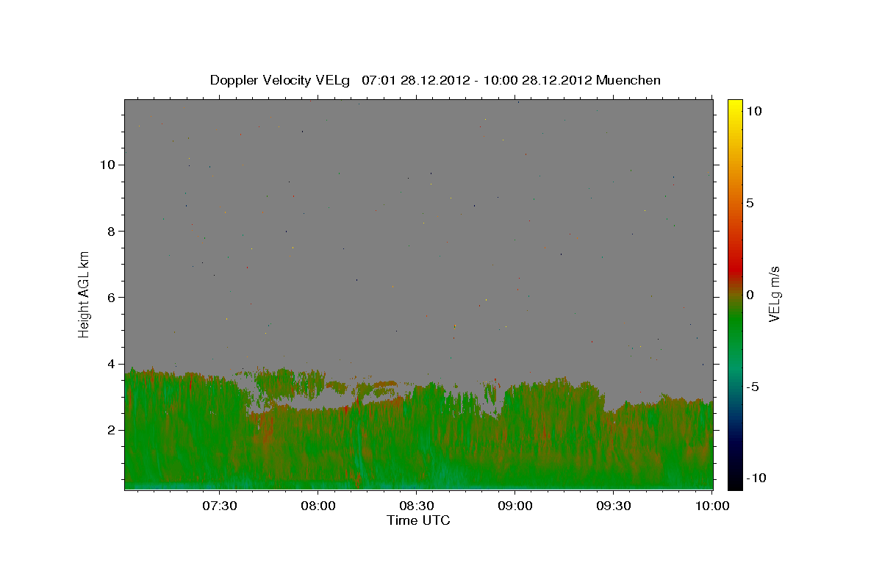The width and height of the screenshot is (882, 588).
Task: Click the 09:00 time tick label
Action: pos(514,506)
